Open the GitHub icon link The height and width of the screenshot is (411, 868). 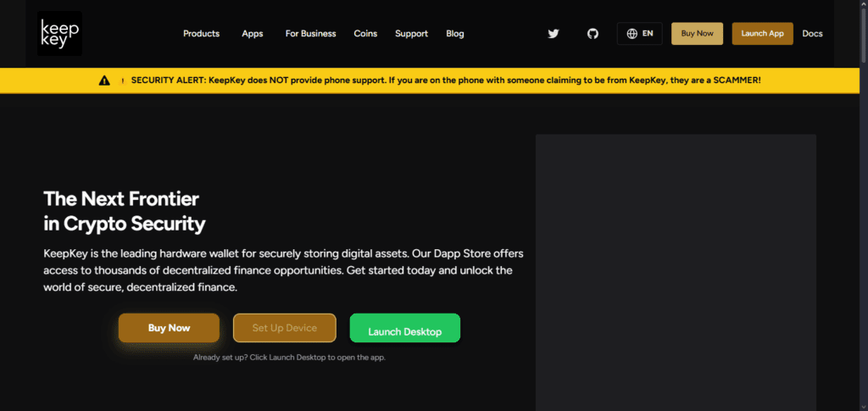(x=593, y=34)
